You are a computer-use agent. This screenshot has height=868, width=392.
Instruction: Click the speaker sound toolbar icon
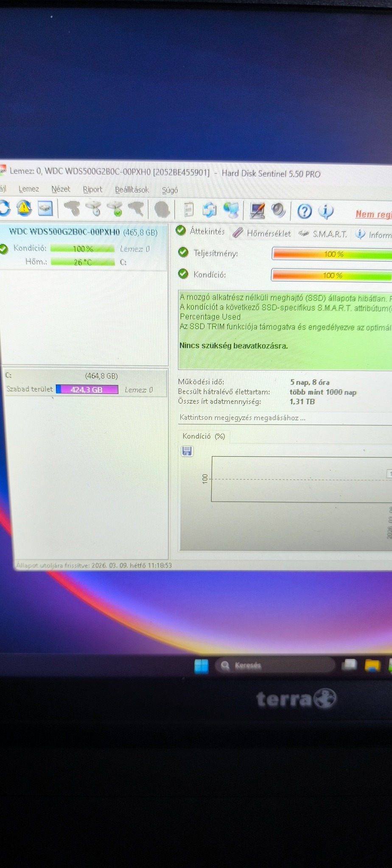[278, 210]
